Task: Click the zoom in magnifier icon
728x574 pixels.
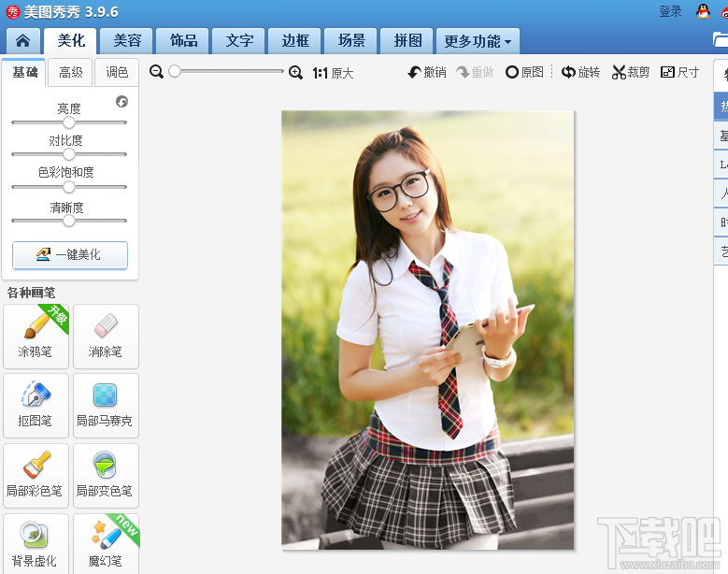Action: pos(295,72)
